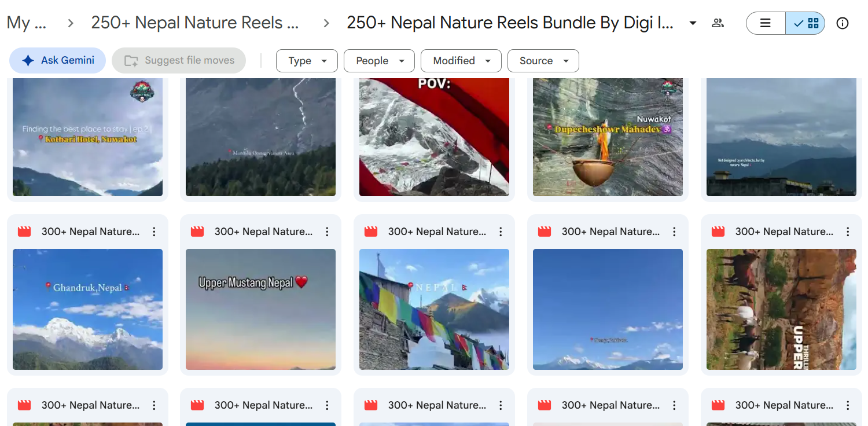Open parent folder '250+ Nepal Nature Reels ...' in breadcrumb
This screenshot has width=868, height=426.
click(x=195, y=23)
